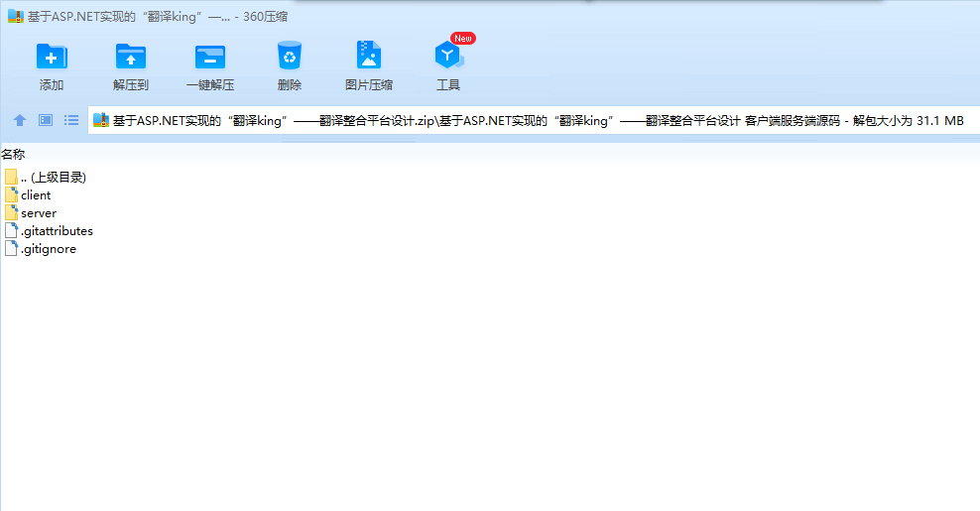Go up one level with blue arrow
Screen dimensions: 980x511
(x=20, y=120)
